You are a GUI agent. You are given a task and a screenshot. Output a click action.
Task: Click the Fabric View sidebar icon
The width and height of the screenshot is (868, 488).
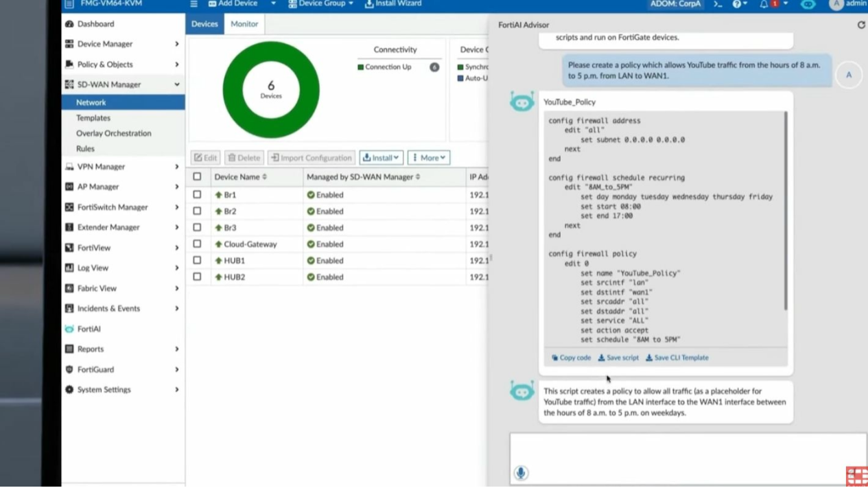[x=69, y=288]
